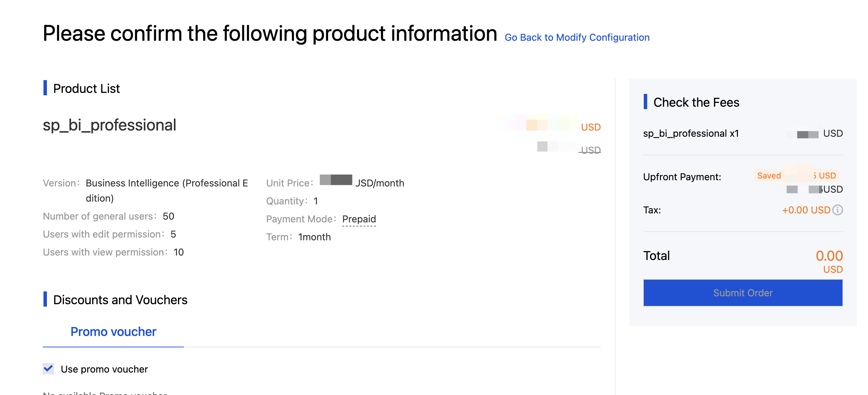The height and width of the screenshot is (395, 868).
Task: Click the page title confirmation heading
Action: point(270,34)
